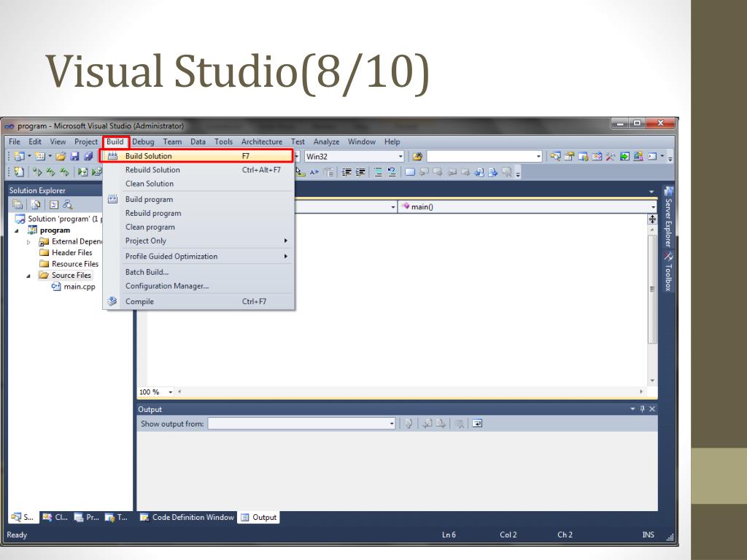This screenshot has height=560, width=747.
Task: Open the Server Explorer side tab
Action: (x=668, y=217)
